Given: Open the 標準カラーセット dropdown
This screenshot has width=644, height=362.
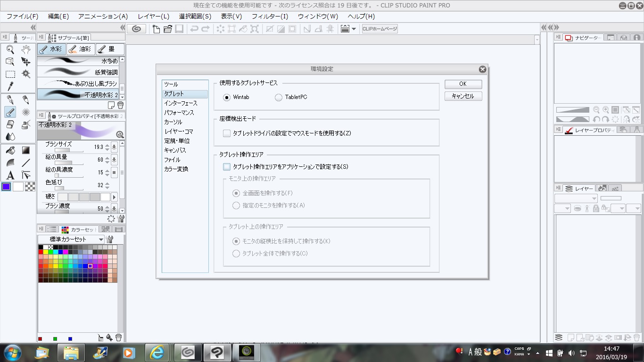Looking at the screenshot, I should [x=71, y=239].
